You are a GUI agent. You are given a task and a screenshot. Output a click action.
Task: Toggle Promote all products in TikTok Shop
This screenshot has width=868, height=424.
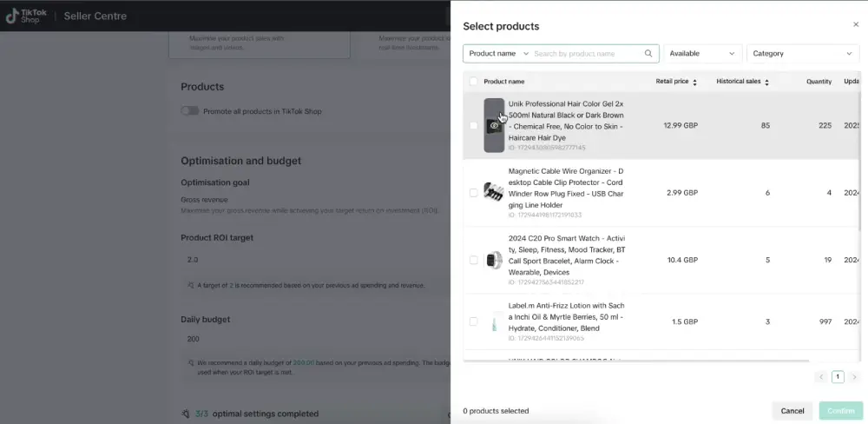pyautogui.click(x=189, y=111)
